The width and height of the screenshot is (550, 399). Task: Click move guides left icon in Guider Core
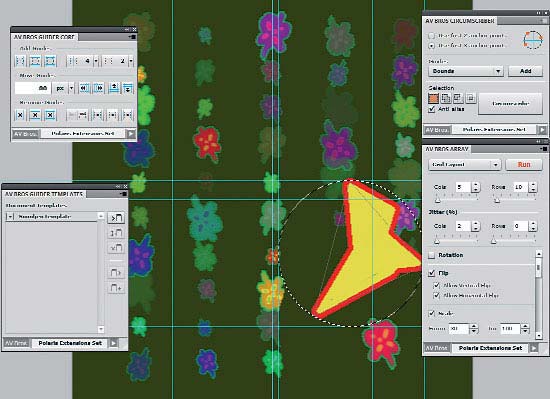pyautogui.click(x=84, y=88)
